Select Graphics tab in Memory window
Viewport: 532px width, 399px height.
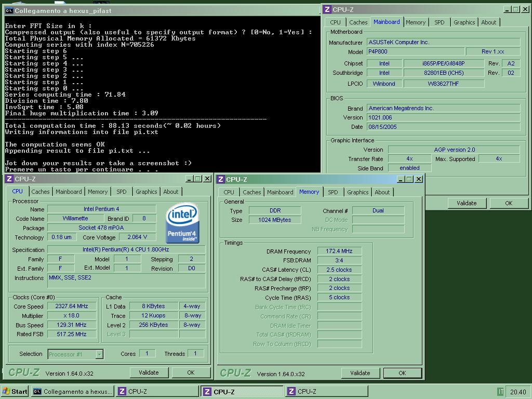[x=357, y=192]
